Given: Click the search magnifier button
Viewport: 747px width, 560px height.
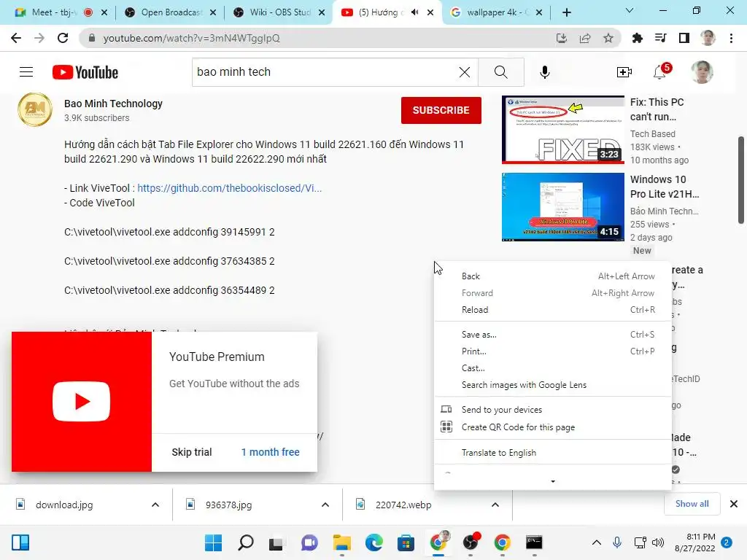Looking at the screenshot, I should tap(500, 72).
